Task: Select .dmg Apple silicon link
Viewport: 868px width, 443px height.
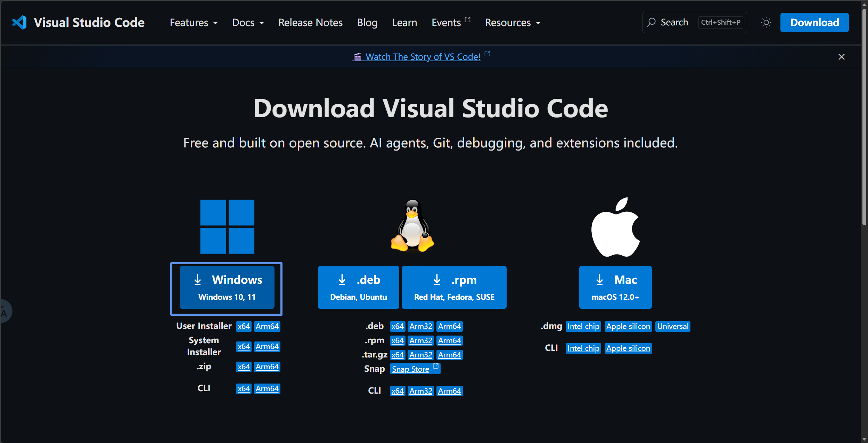Action: (628, 326)
